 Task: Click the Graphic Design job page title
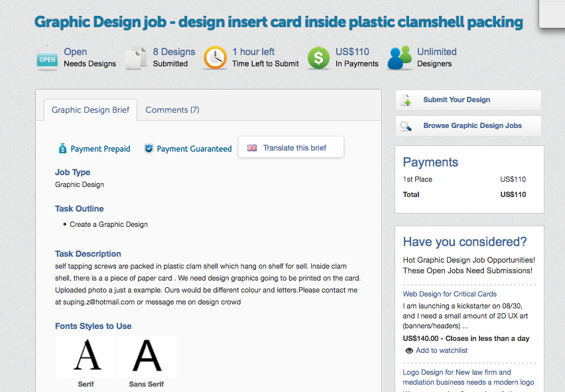pos(279,22)
